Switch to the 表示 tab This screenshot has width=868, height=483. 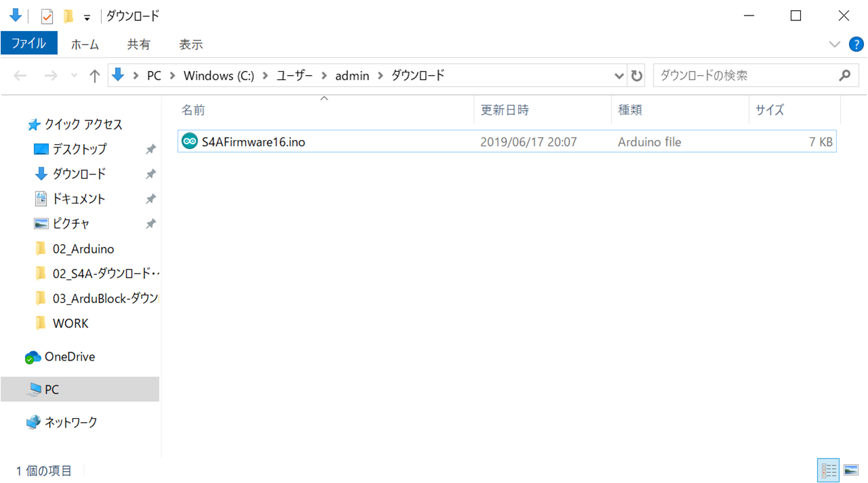(190, 44)
